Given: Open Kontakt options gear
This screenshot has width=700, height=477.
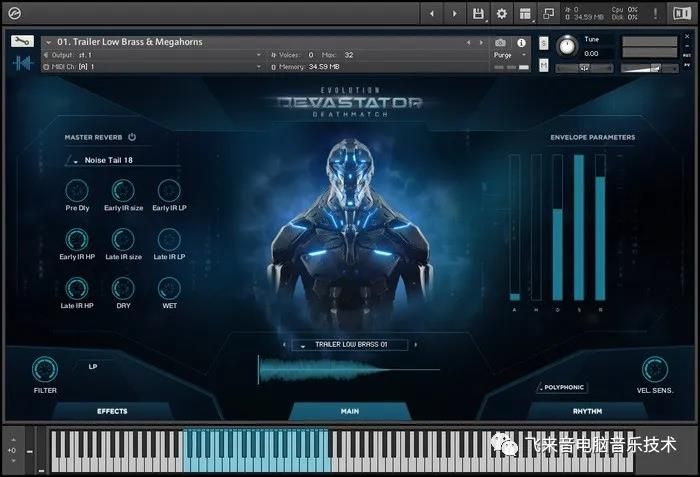Looking at the screenshot, I should point(502,14).
